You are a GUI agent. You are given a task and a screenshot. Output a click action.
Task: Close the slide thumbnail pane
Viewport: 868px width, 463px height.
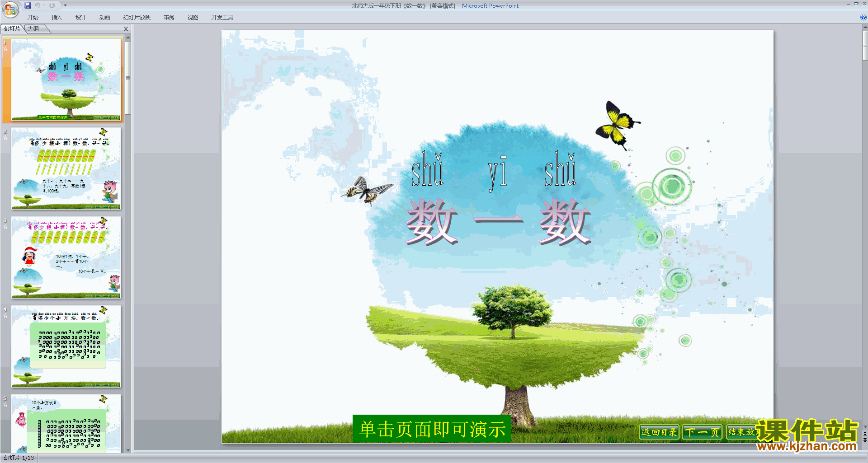(126, 29)
